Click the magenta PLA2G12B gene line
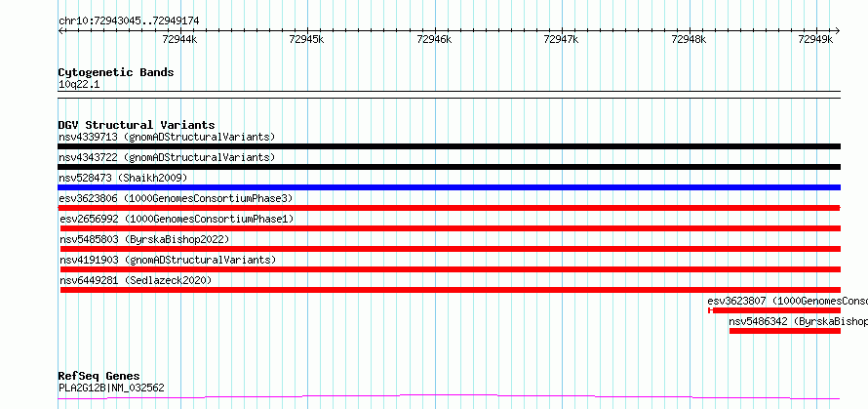Viewport: 868px width, 409px height. click(449, 397)
